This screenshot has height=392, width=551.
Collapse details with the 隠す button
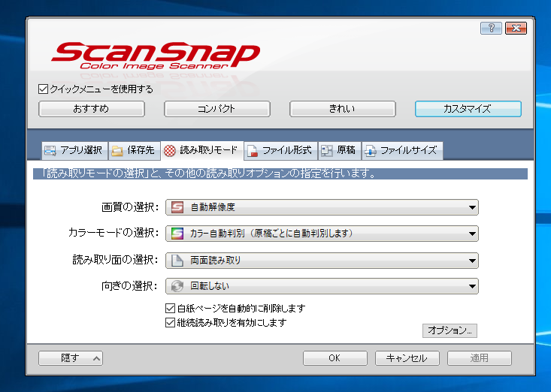point(70,358)
